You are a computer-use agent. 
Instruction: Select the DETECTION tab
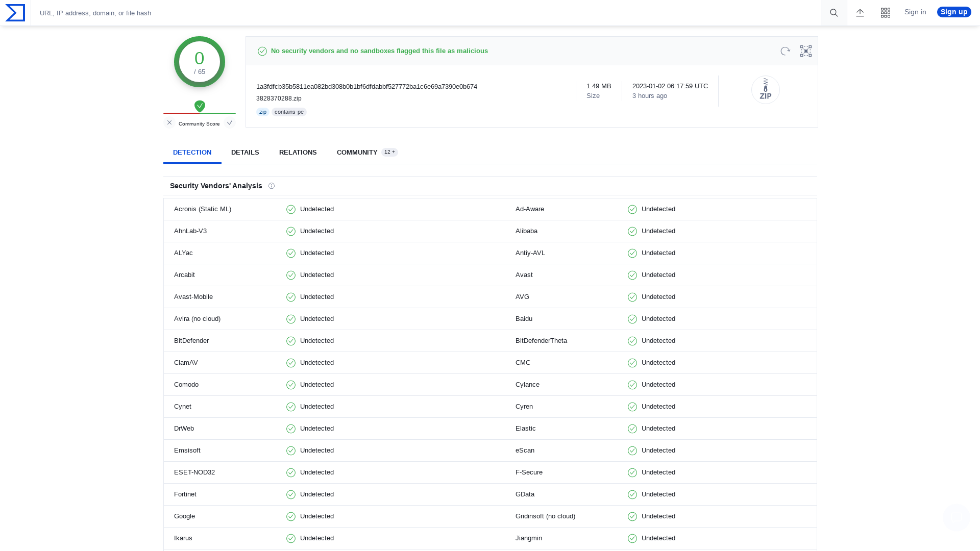[192, 153]
